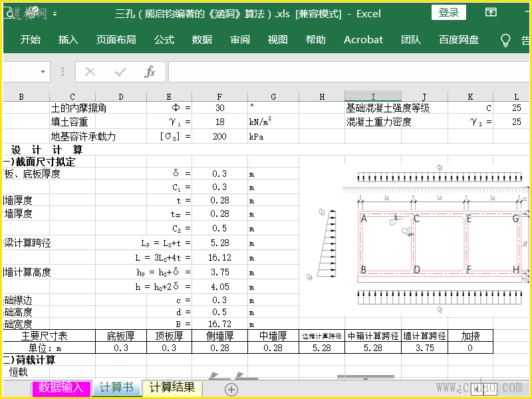Select the 数据输入 sheet tab

61,388
